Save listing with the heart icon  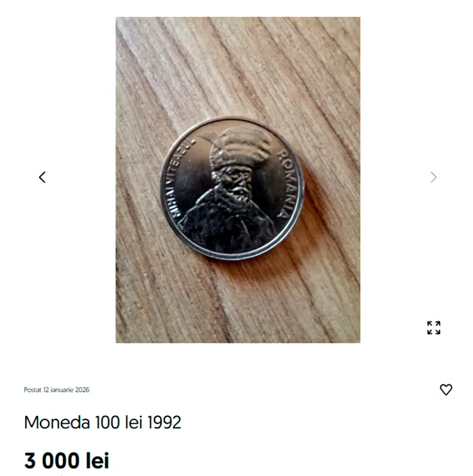pyautogui.click(x=446, y=390)
